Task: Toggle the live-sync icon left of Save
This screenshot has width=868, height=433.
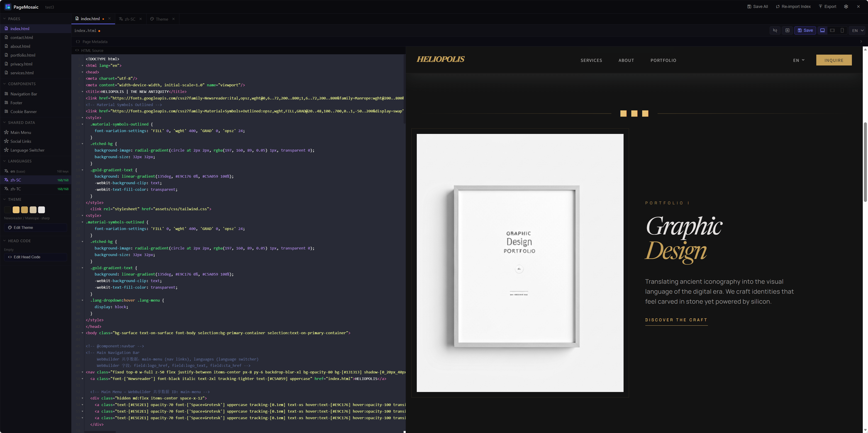Action: tap(775, 30)
